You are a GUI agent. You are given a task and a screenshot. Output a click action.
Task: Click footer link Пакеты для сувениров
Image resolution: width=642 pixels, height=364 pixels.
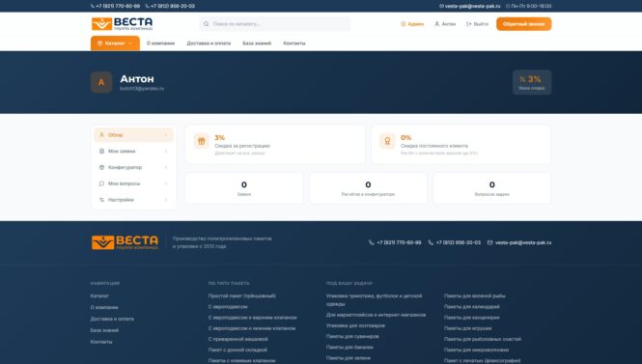352,336
